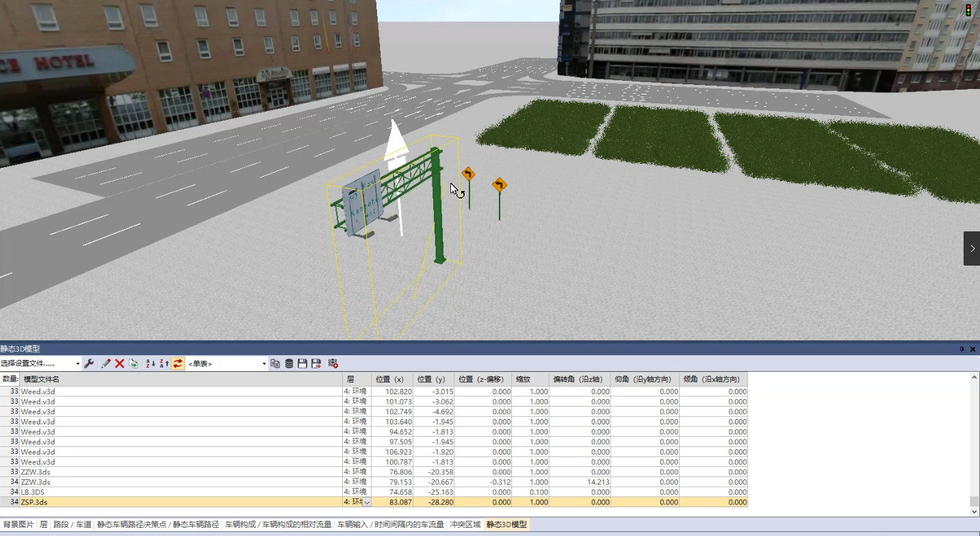Click the traffic light icon at top right
Screen dimensions: 980x536
tap(968, 10)
